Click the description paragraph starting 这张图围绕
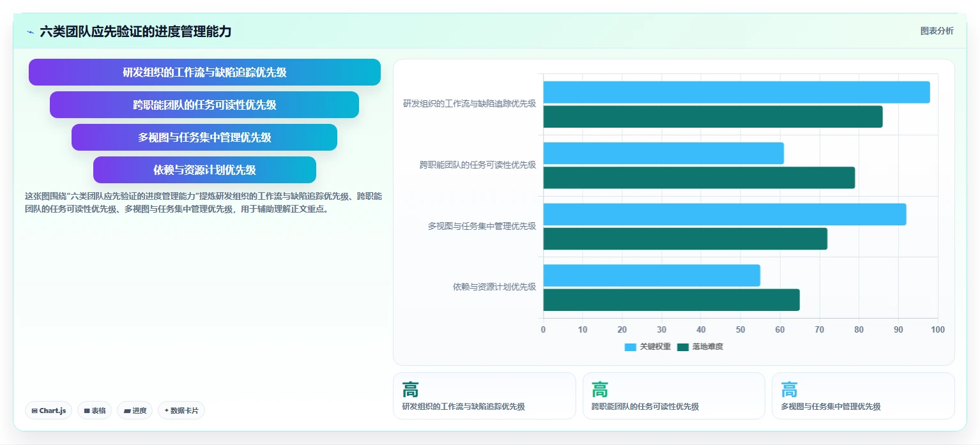 (203, 202)
